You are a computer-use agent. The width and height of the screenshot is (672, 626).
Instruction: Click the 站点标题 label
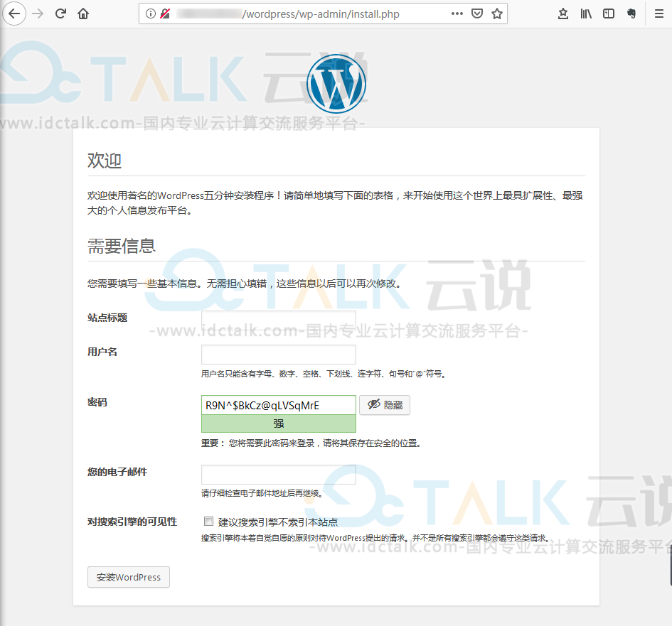(107, 318)
